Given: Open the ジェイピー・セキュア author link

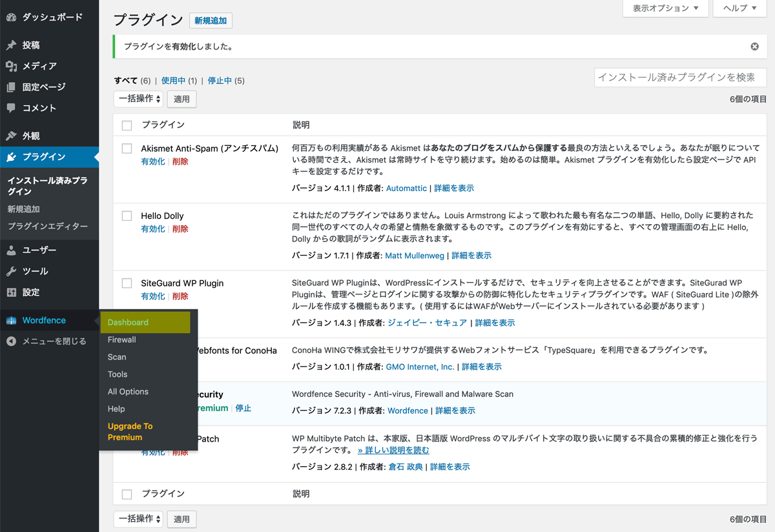Looking at the screenshot, I should pos(427,323).
